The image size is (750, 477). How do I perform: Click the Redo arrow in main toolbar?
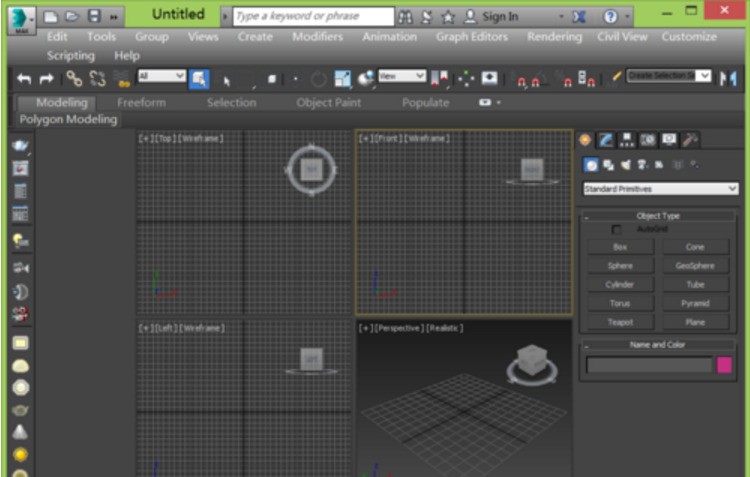(47, 78)
